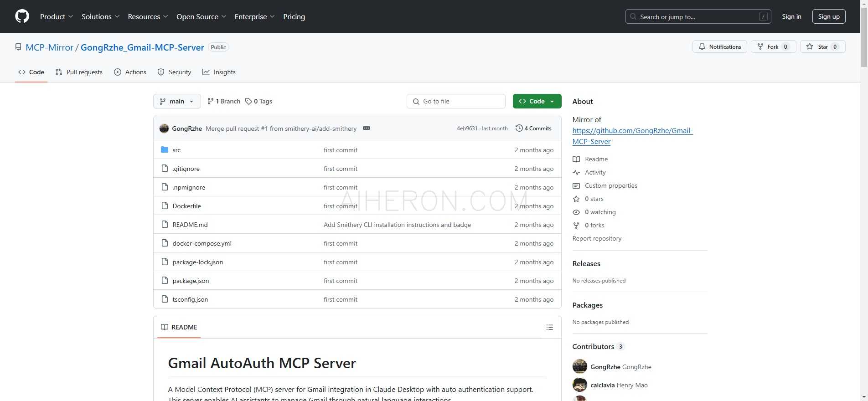Click the commits history clock icon
Screen dimensions: 868x401
(519, 129)
